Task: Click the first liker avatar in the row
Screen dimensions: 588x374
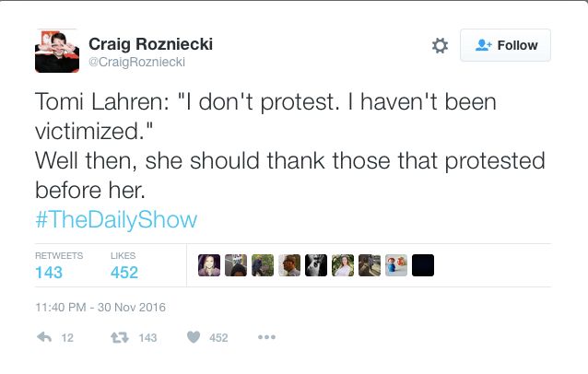Action: (209, 265)
